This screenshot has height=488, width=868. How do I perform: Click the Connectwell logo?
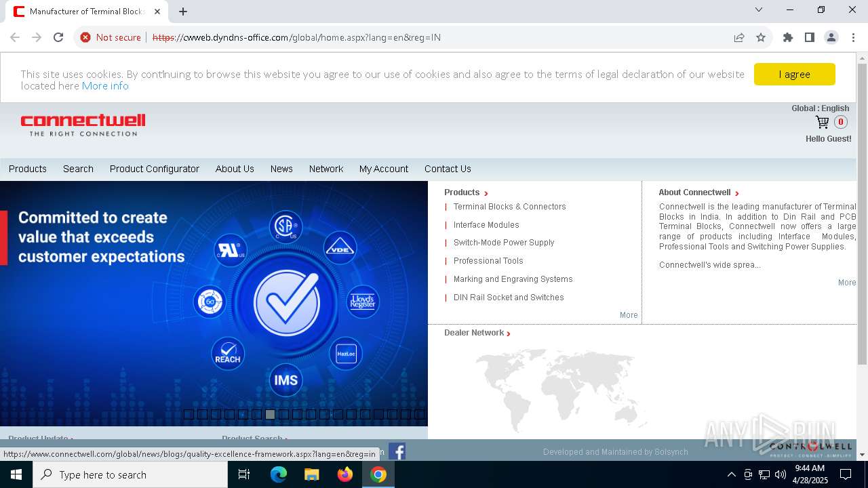point(83,125)
